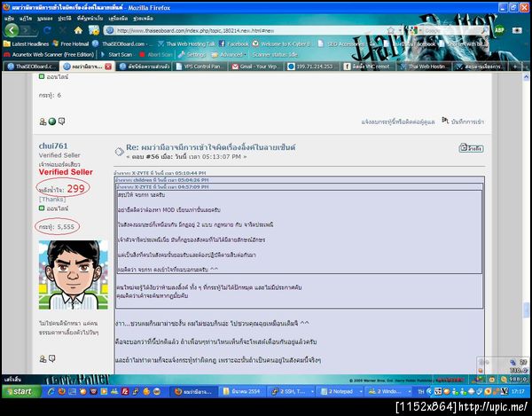This screenshot has height=416, width=532.
Task: Reload the page with the refresh icon
Action: tap(47, 30)
